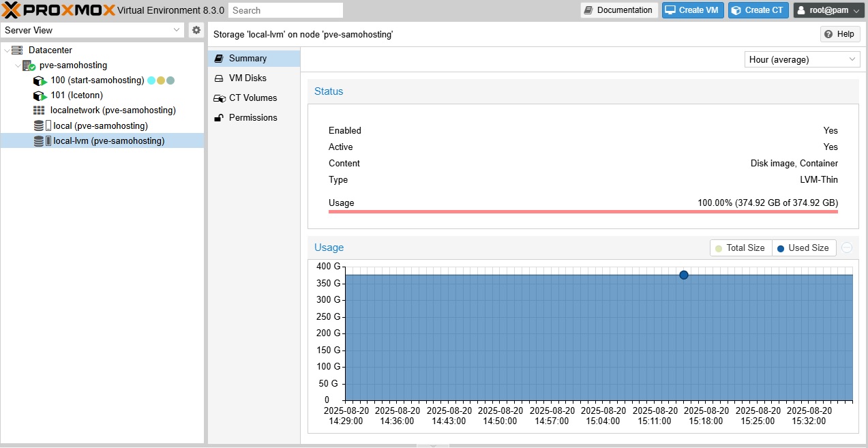This screenshot has height=448, width=868.
Task: Click the round minus button beside the legend
Action: (847, 248)
